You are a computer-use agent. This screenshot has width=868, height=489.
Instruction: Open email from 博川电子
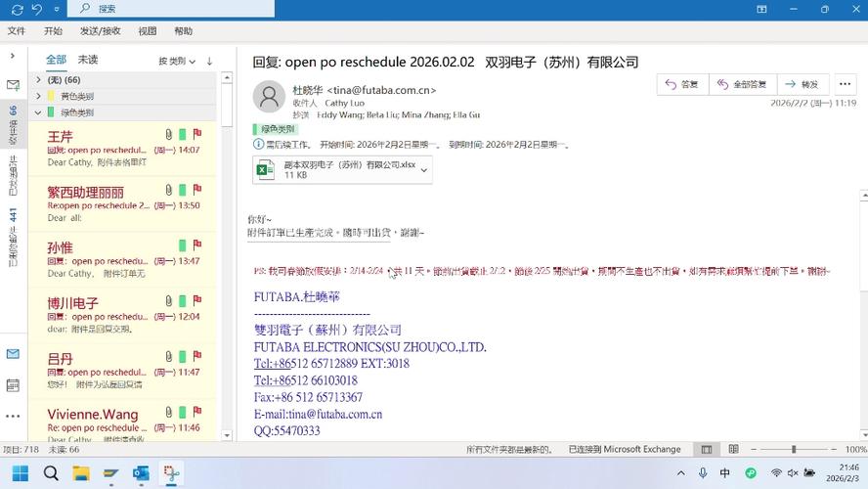122,315
